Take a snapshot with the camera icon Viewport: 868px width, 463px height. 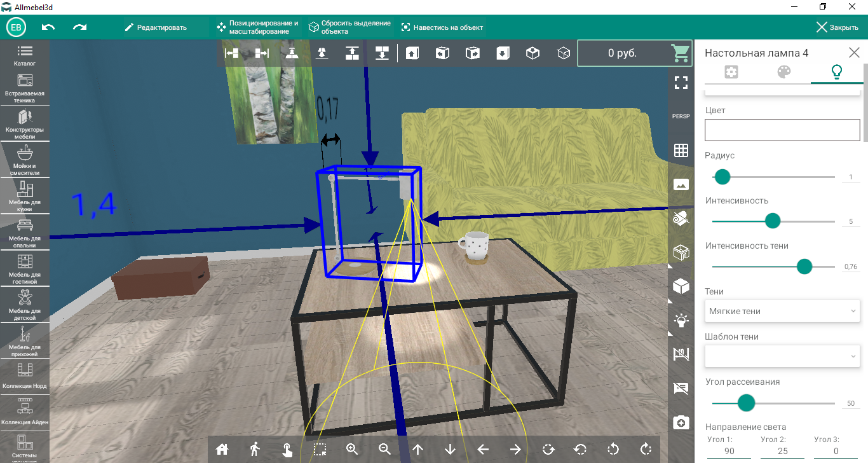[x=681, y=422]
